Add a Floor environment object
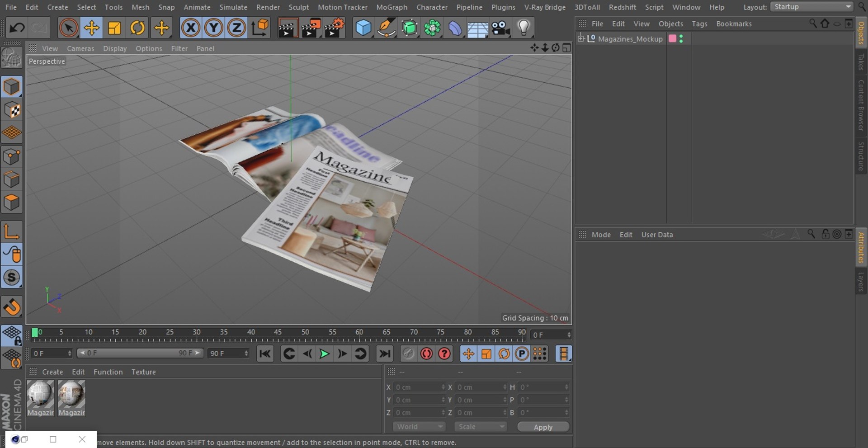868x448 pixels. [x=478, y=28]
